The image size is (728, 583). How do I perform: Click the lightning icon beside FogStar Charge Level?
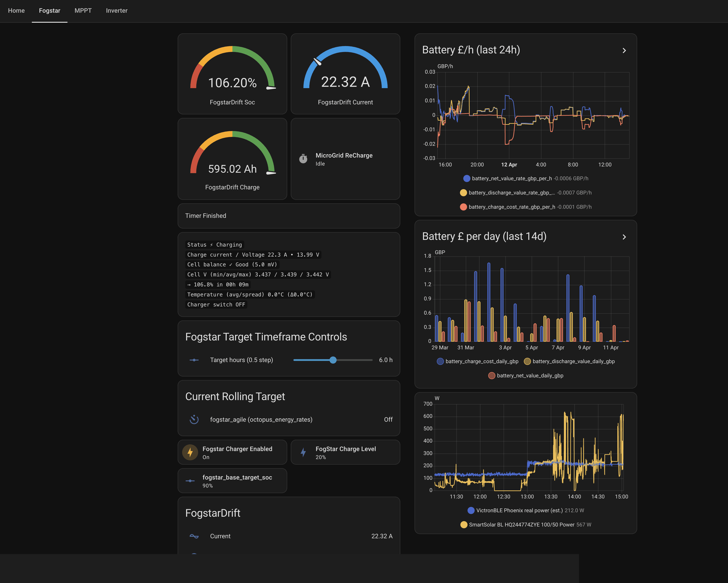coord(304,452)
